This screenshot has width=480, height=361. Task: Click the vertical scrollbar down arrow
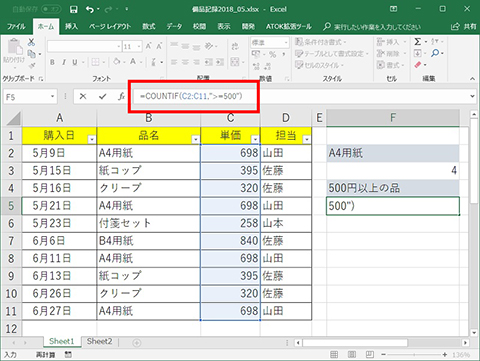(474, 333)
